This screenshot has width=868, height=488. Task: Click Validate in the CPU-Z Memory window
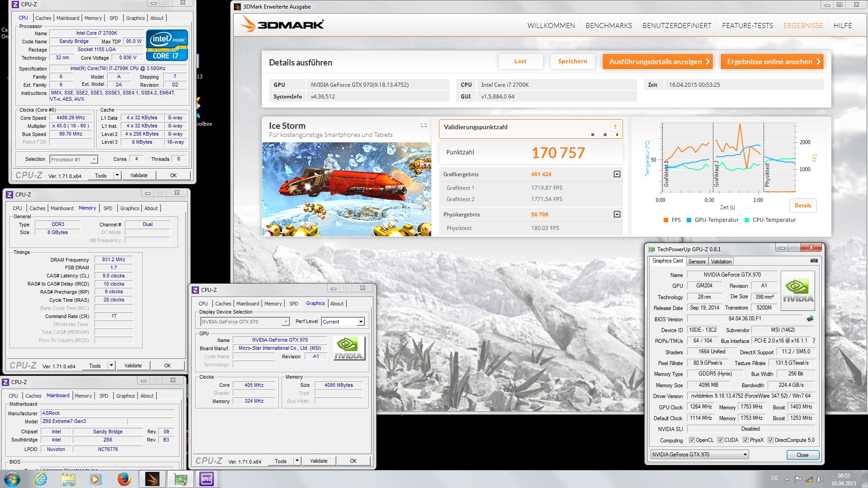pyautogui.click(x=133, y=366)
